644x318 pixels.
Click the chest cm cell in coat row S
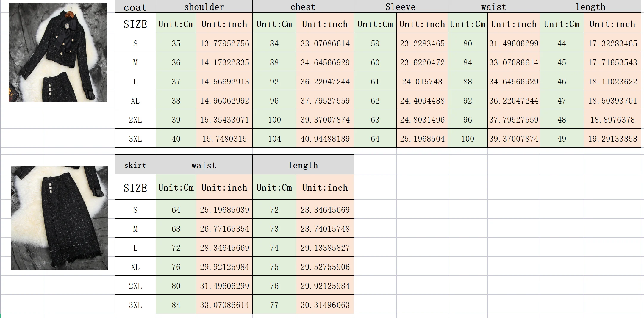coord(274,43)
